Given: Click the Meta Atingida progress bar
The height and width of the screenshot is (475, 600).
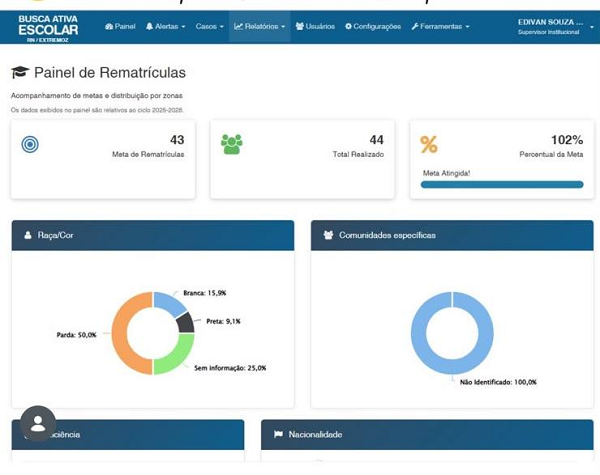Looking at the screenshot, I should 502,184.
